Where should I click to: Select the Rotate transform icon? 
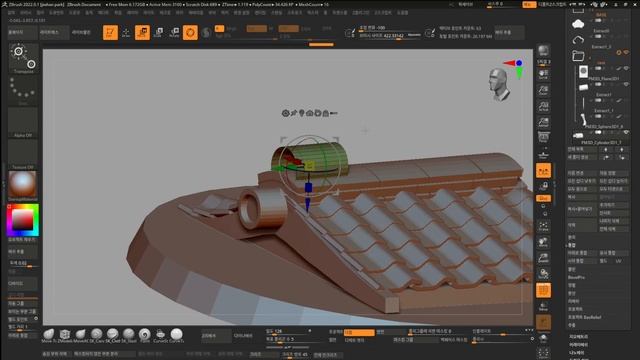174,32
